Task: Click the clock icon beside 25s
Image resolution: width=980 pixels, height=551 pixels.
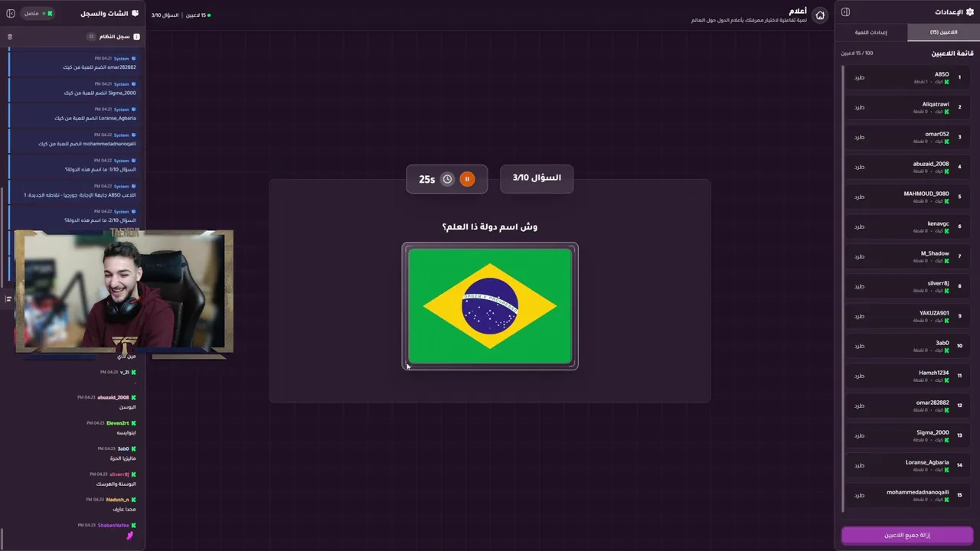Action: (x=447, y=179)
